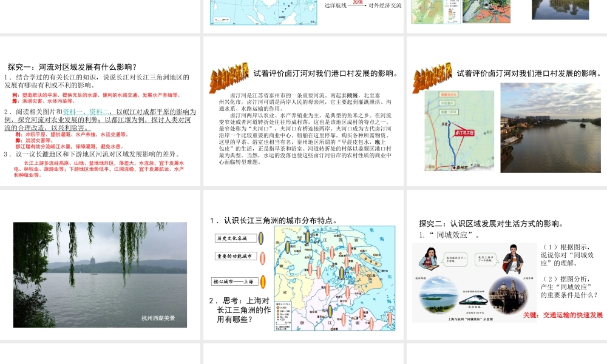Viewport: 607px width, 364px height.
Task: Click question 3 议一议长江上游地区和下游地区
Action: (x=92, y=154)
